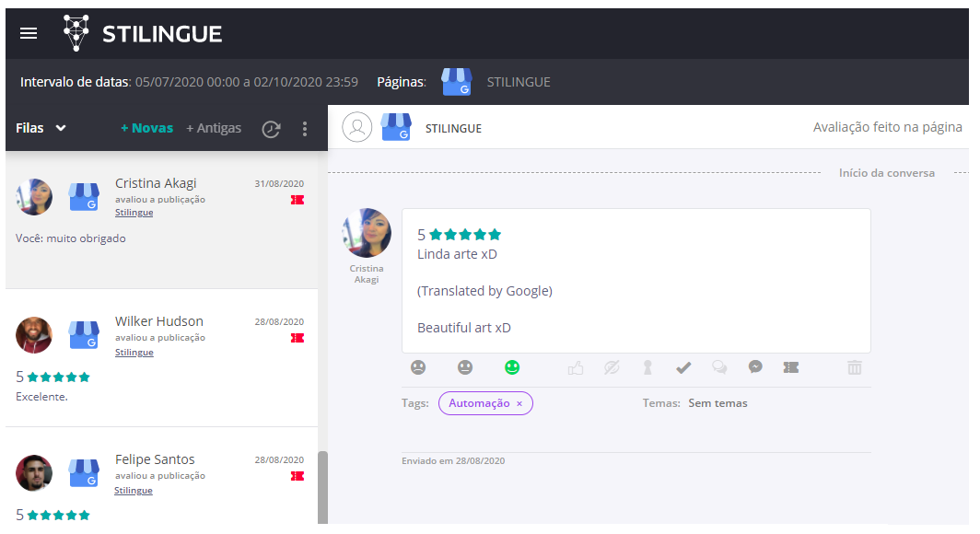This screenshot has width=980, height=534.
Task: Click 'Avaliação feito na página' label
Action: [888, 127]
